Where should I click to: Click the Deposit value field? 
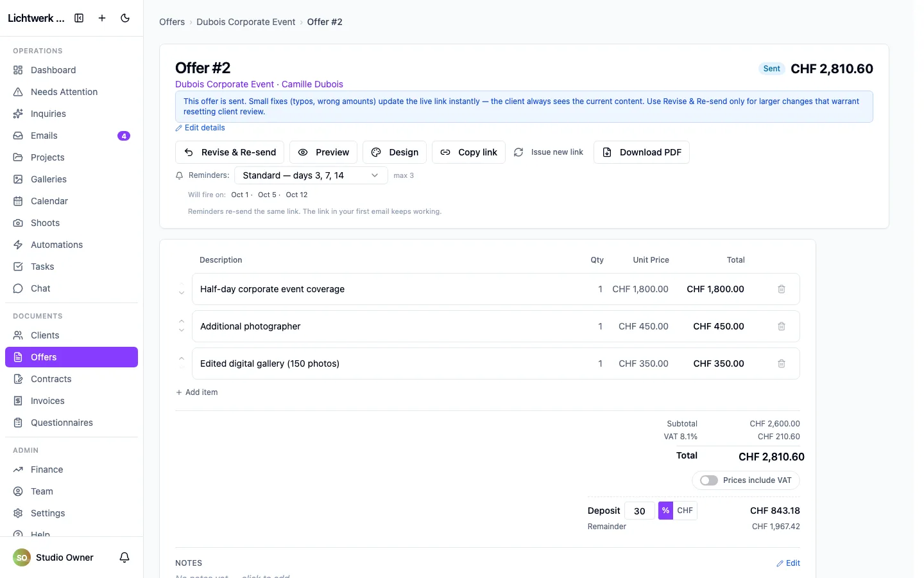(639, 511)
